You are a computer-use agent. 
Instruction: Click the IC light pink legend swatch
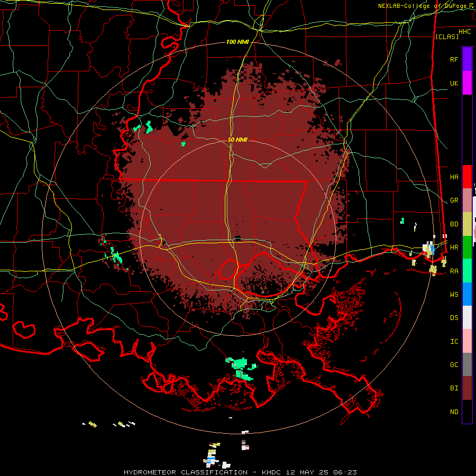pyautogui.click(x=467, y=341)
